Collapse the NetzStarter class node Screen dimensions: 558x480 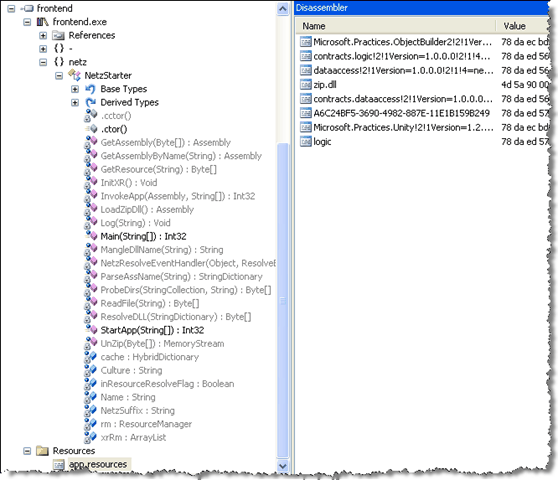coord(59,75)
